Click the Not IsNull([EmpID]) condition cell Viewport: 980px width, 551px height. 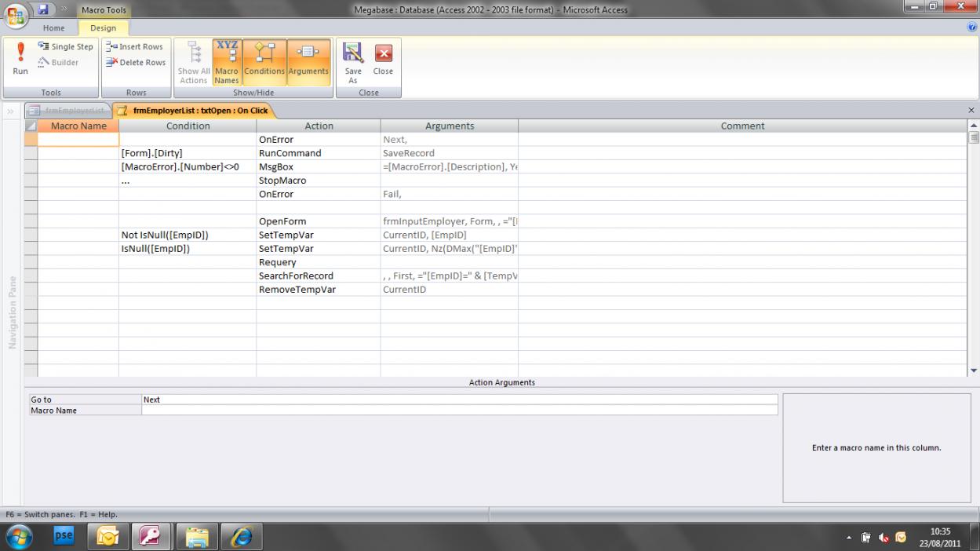point(188,235)
